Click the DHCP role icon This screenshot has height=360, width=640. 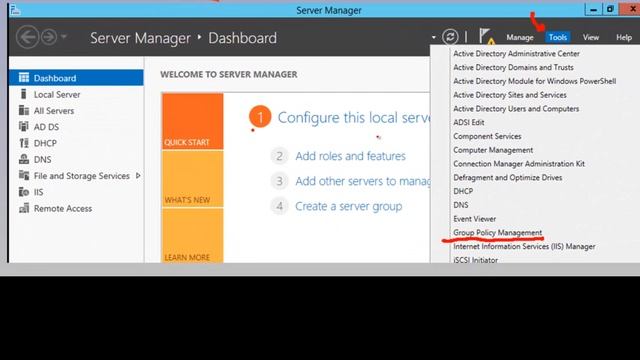pyautogui.click(x=24, y=143)
